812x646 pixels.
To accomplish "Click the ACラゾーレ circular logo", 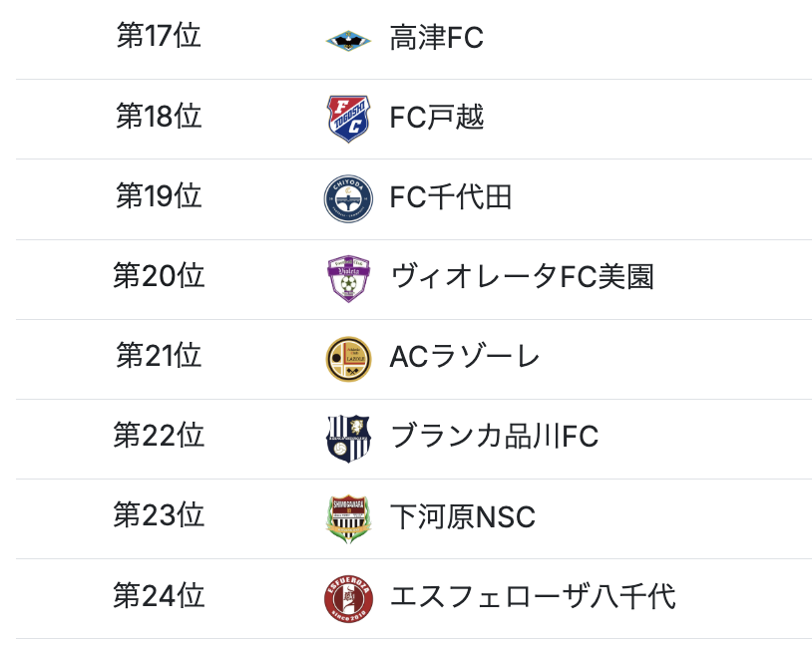I will click(348, 358).
